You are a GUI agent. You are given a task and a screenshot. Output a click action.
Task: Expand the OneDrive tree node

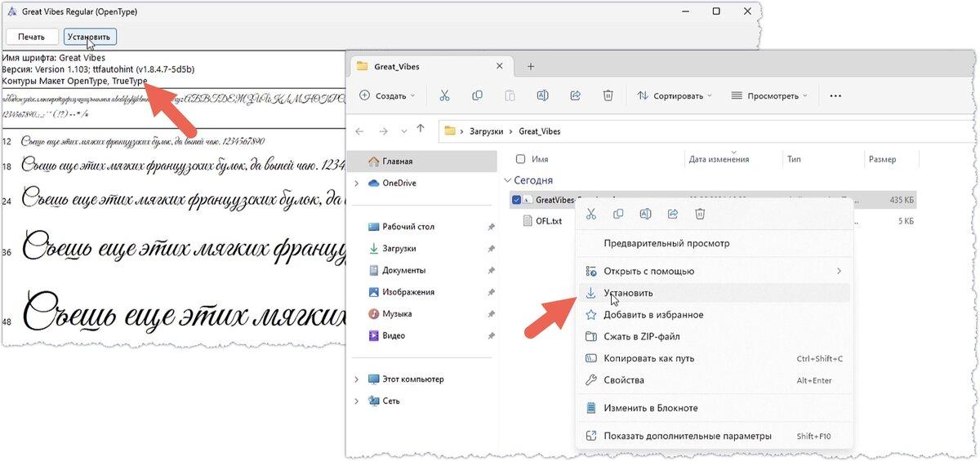356,183
